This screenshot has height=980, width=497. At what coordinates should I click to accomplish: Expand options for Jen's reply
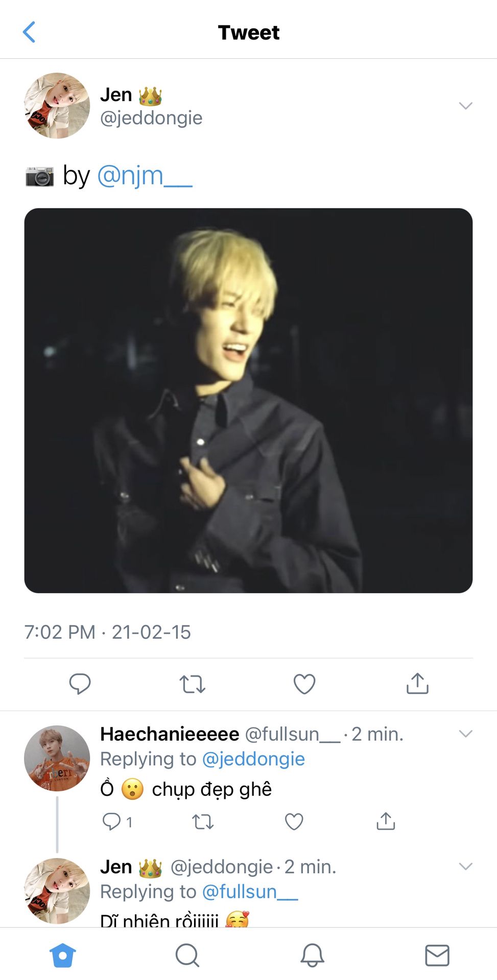pyautogui.click(x=465, y=866)
